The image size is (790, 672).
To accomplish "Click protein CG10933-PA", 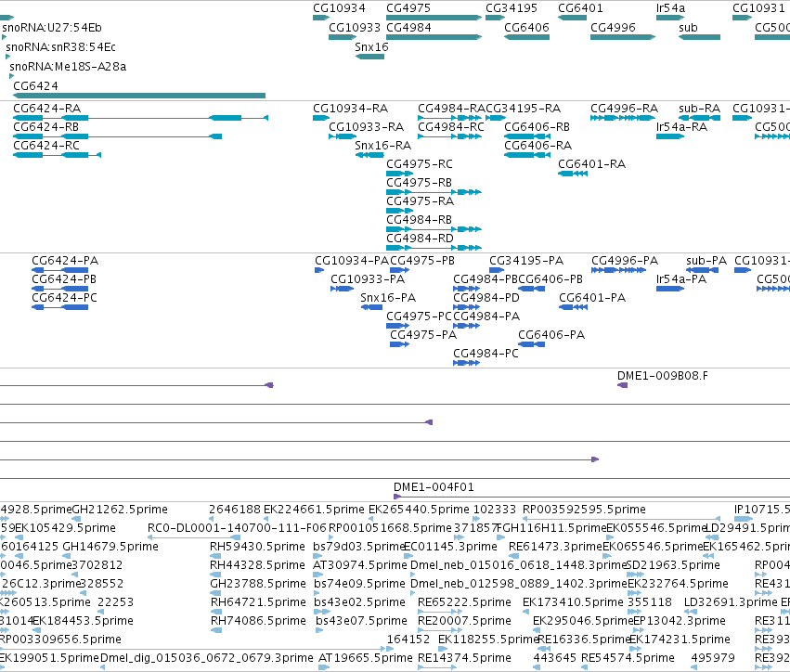I will click(x=342, y=290).
